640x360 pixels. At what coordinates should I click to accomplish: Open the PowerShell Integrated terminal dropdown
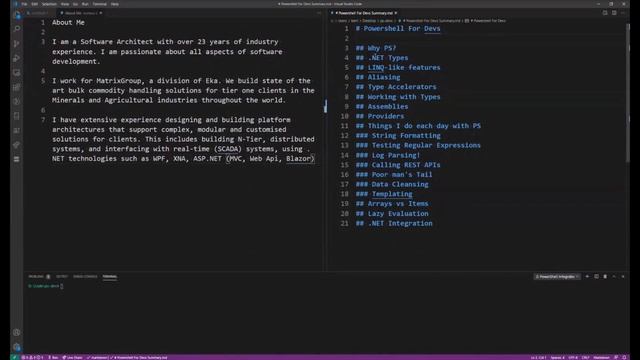point(557,277)
